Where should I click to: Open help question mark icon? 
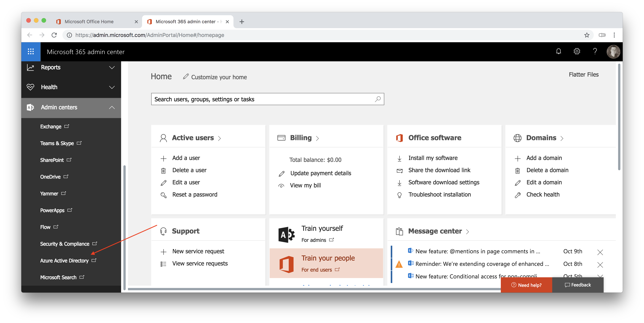coord(595,51)
